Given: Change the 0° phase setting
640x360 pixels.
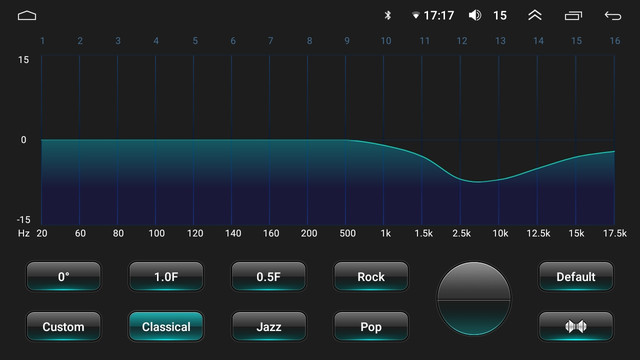Looking at the screenshot, I should [63, 276].
